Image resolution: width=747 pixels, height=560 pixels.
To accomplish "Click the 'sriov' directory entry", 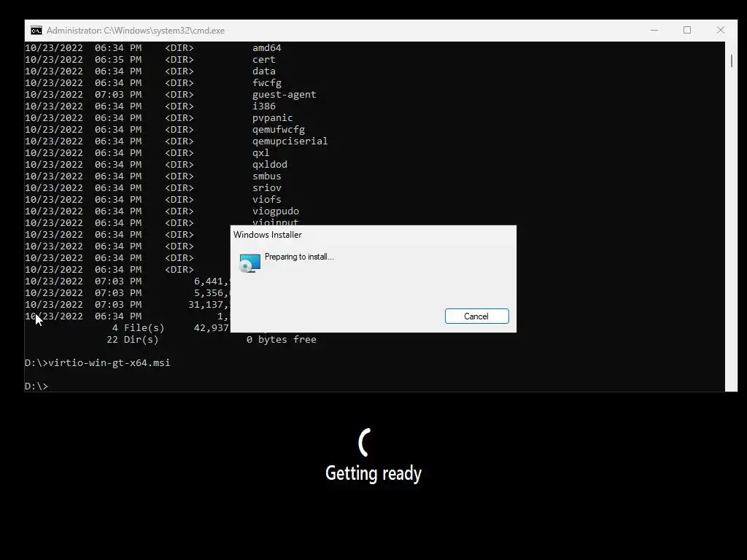I will pyautogui.click(x=267, y=187).
